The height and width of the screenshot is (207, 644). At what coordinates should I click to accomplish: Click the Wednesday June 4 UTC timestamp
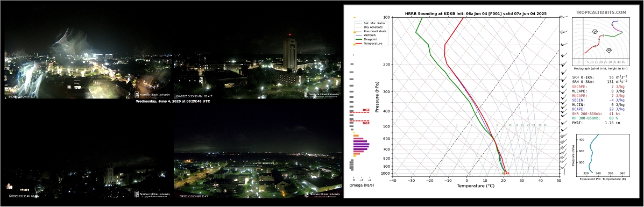coord(173,101)
